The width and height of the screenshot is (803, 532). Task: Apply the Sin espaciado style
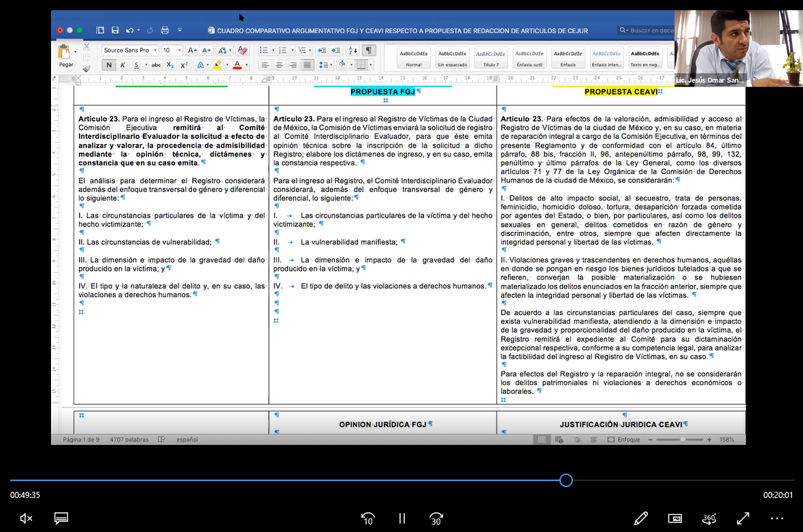[453, 57]
